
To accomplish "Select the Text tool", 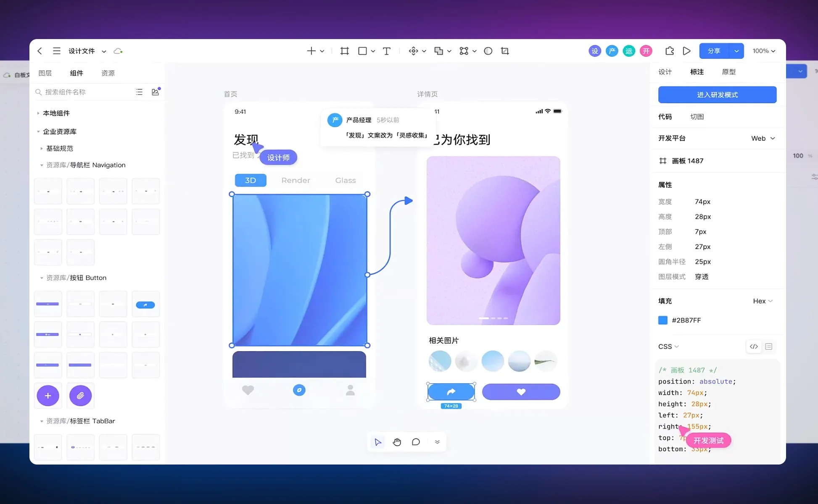I will (386, 51).
